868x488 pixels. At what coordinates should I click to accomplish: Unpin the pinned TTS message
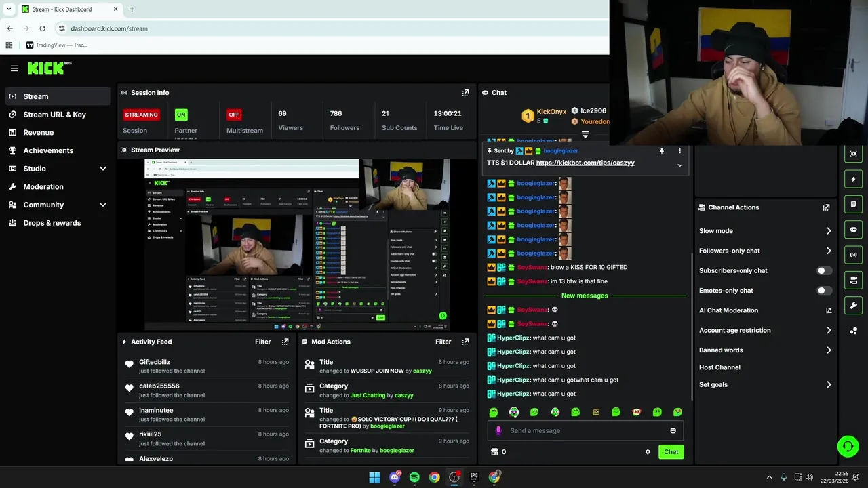[x=661, y=151]
